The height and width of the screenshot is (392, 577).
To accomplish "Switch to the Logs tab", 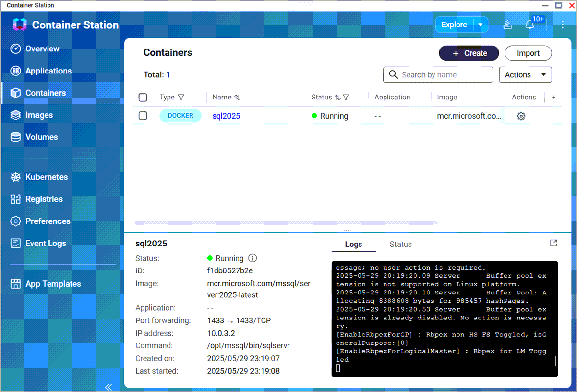I will coord(353,244).
